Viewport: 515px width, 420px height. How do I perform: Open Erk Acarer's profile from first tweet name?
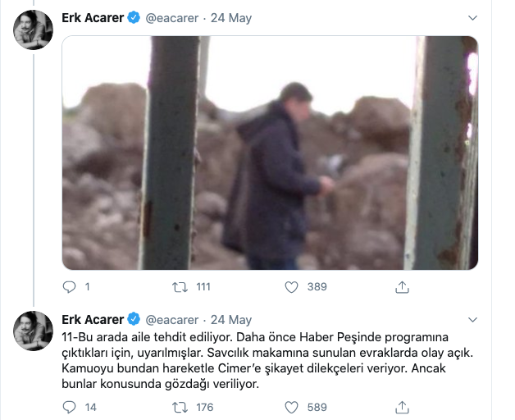pyautogui.click(x=93, y=18)
